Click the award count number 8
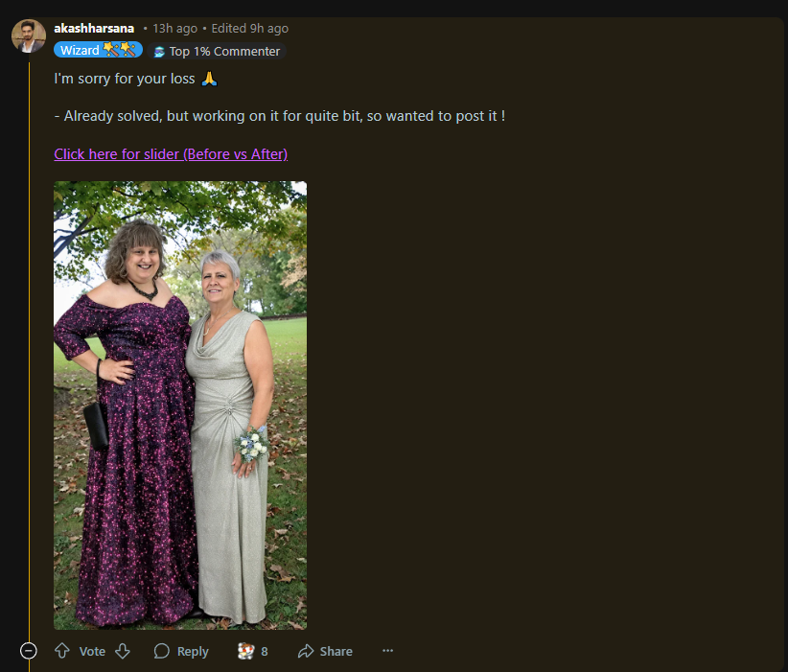 tap(265, 652)
